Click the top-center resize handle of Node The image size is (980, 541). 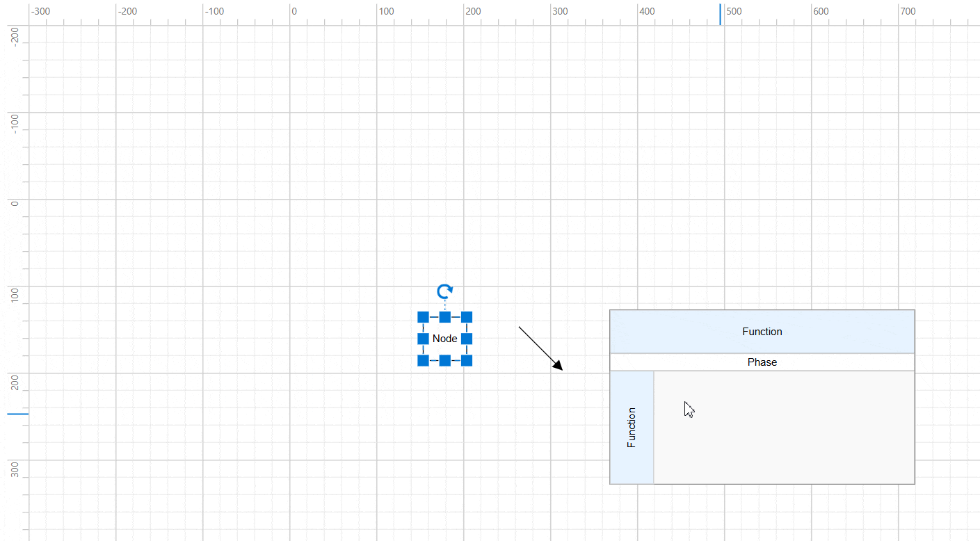click(x=445, y=317)
